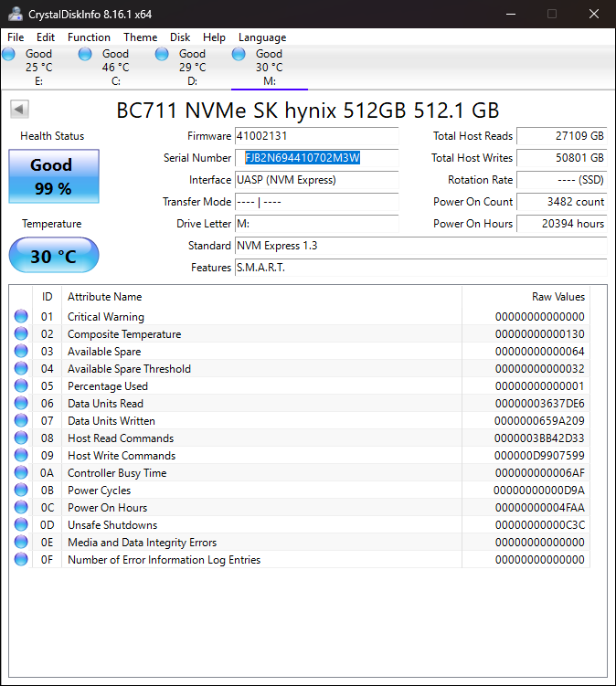Viewport: 616px width, 686px height.
Task: Click the Host Write Commands status orb
Action: pyautogui.click(x=21, y=455)
